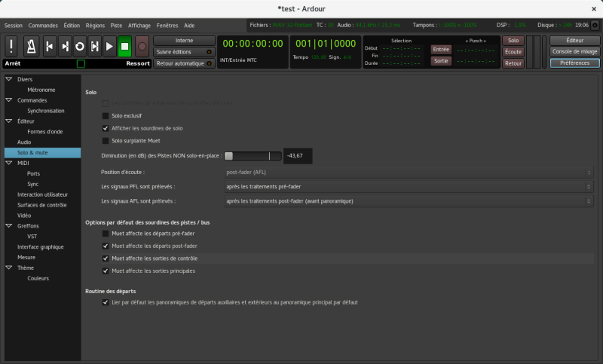Image resolution: width=603 pixels, height=364 pixels.
Task: Start playback with Play button
Action: (109, 47)
